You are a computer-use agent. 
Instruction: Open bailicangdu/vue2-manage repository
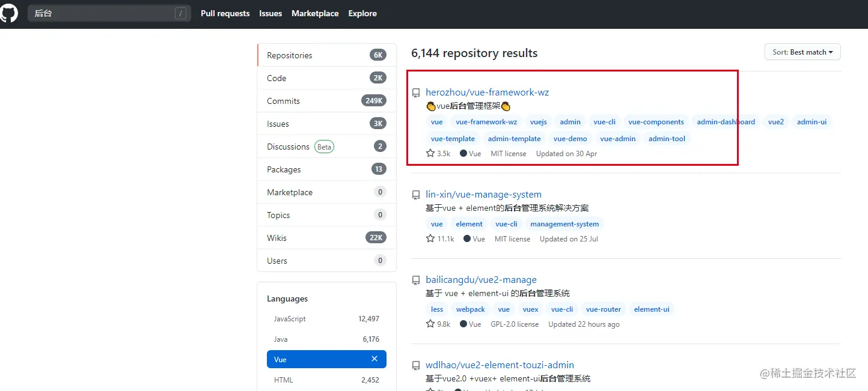[481, 280]
